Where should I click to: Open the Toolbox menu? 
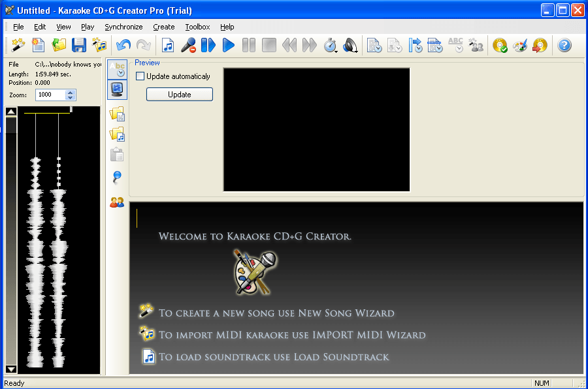(x=197, y=27)
